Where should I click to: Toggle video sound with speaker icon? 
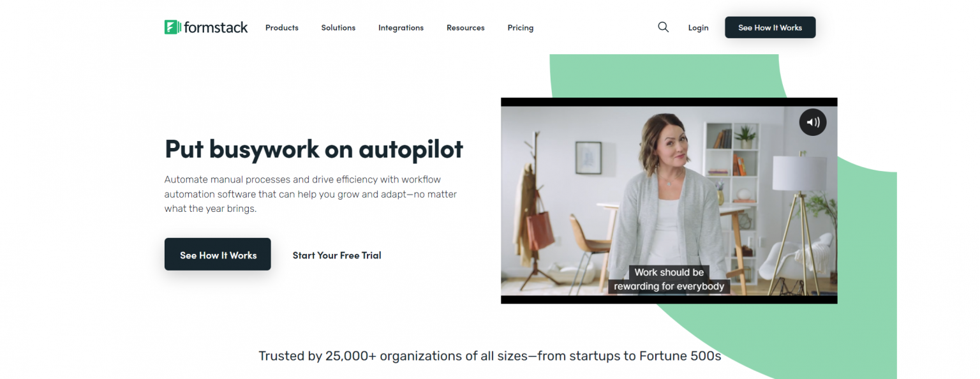pyautogui.click(x=813, y=123)
